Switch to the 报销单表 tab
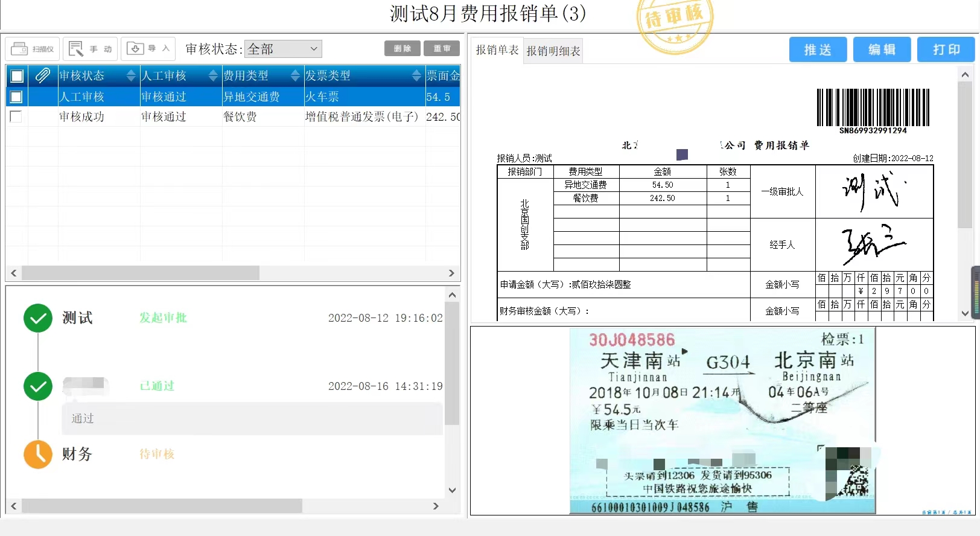This screenshot has width=980, height=536. (497, 50)
